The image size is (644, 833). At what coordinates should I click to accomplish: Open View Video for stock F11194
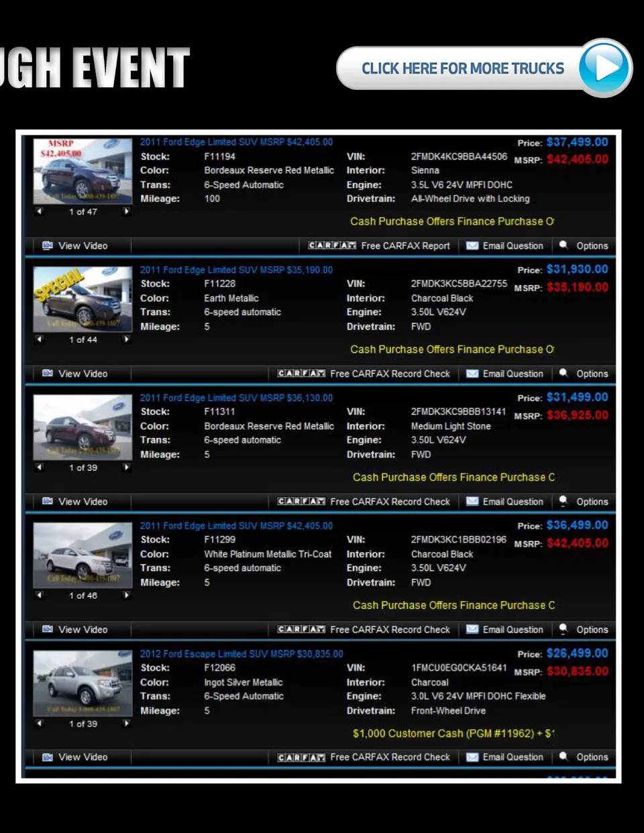(x=75, y=246)
